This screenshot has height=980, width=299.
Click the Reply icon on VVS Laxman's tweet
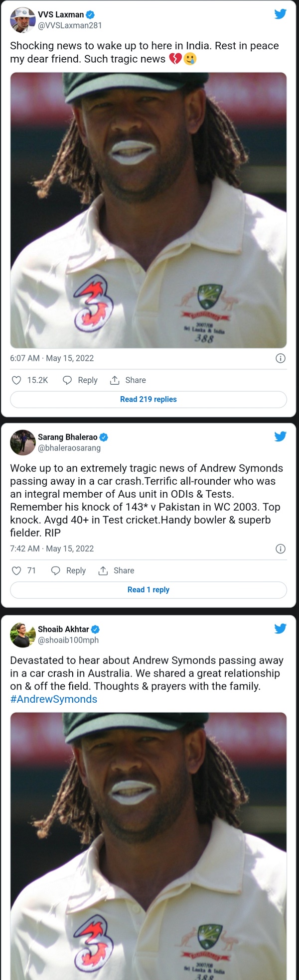click(x=68, y=380)
